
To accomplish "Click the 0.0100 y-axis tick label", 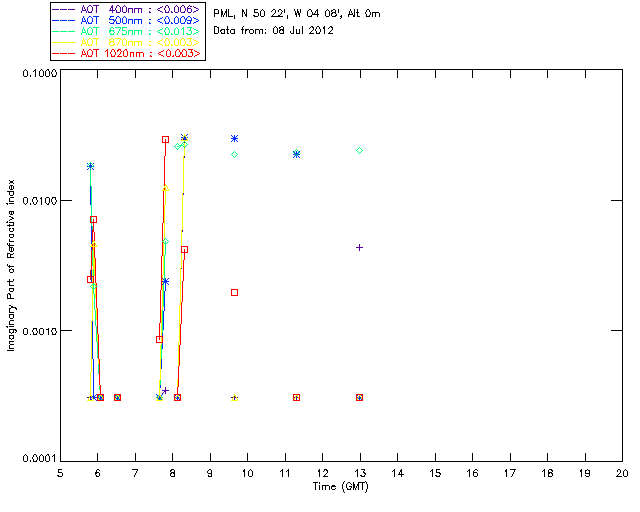I will (37, 201).
